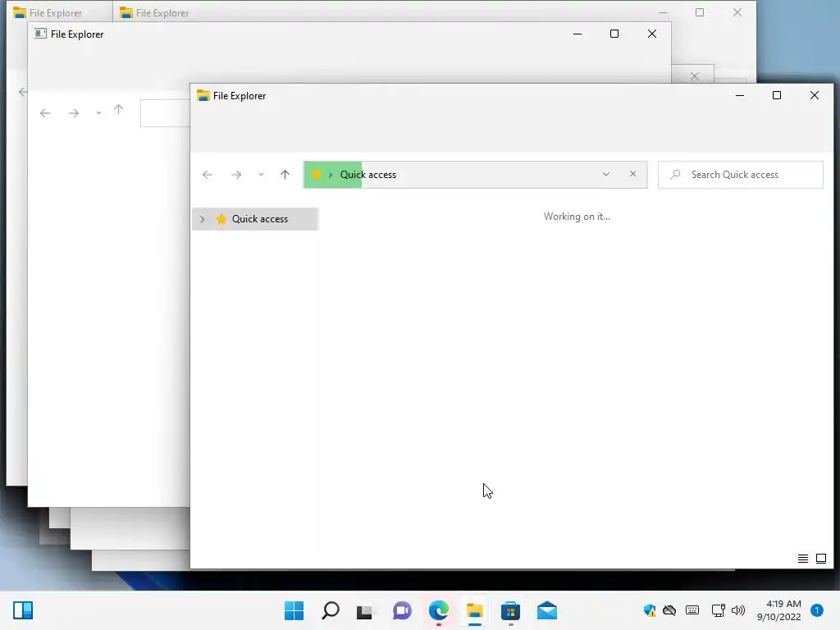Open Mail app from taskbar

[547, 610]
